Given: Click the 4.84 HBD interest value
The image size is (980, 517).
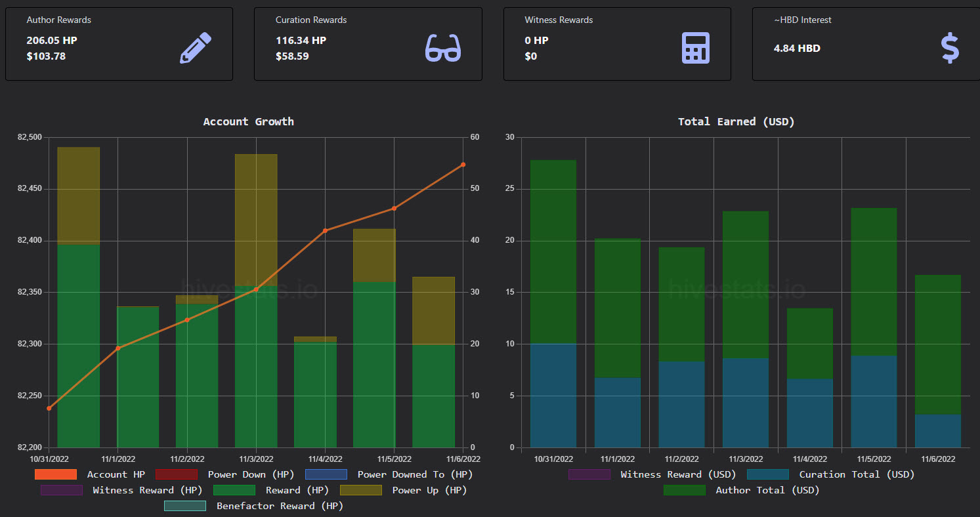Looking at the screenshot, I should point(797,48).
